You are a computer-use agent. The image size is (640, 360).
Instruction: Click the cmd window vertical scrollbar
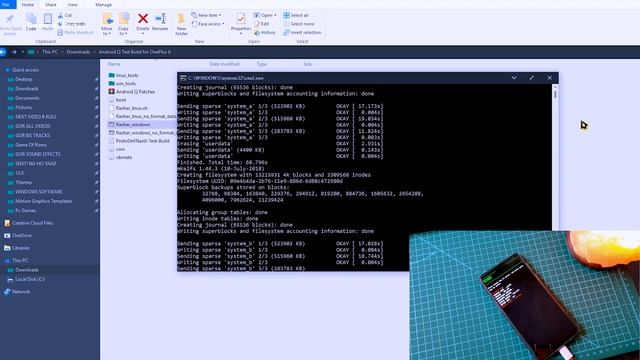click(555, 157)
